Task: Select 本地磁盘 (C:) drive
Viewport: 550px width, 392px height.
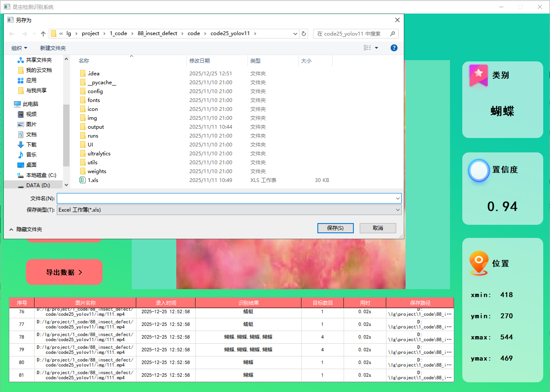Action: tap(37, 175)
